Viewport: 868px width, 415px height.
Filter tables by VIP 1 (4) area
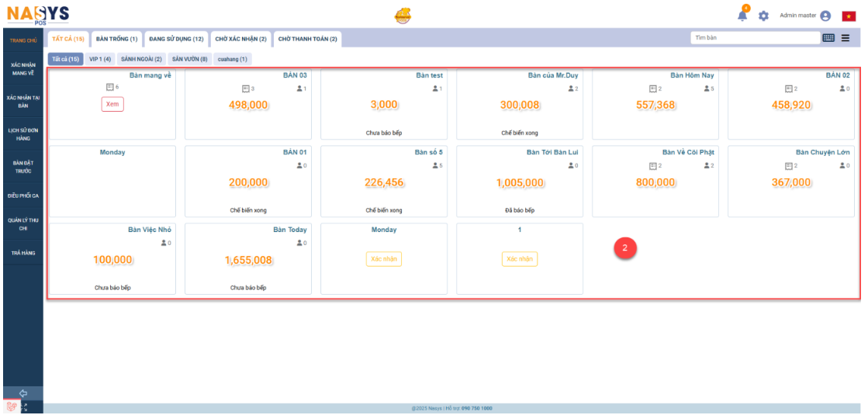point(100,59)
